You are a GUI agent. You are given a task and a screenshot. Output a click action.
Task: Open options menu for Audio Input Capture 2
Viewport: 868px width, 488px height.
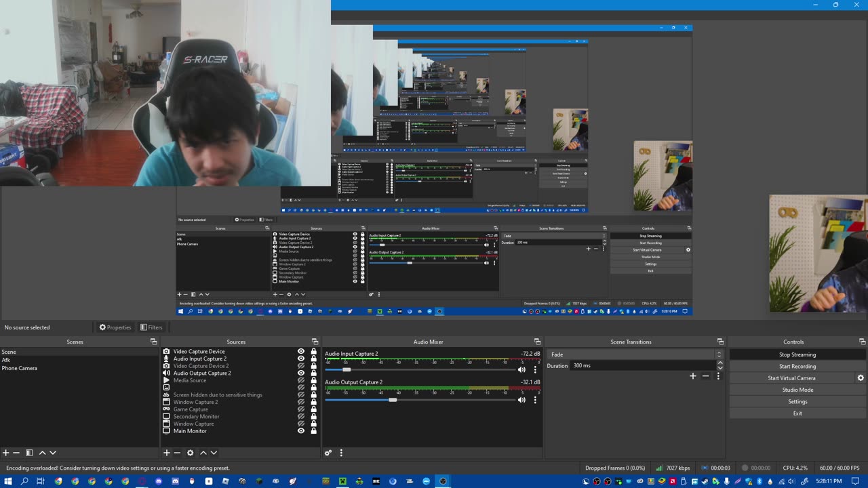point(535,369)
